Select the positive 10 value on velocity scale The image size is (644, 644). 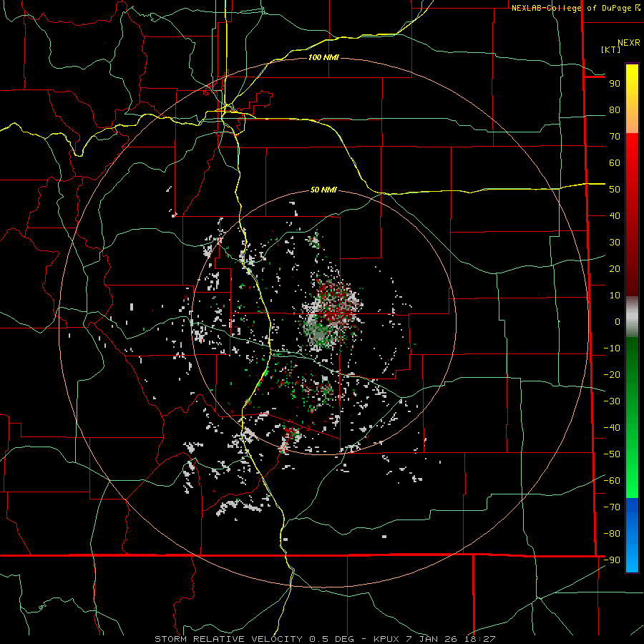tap(615, 296)
